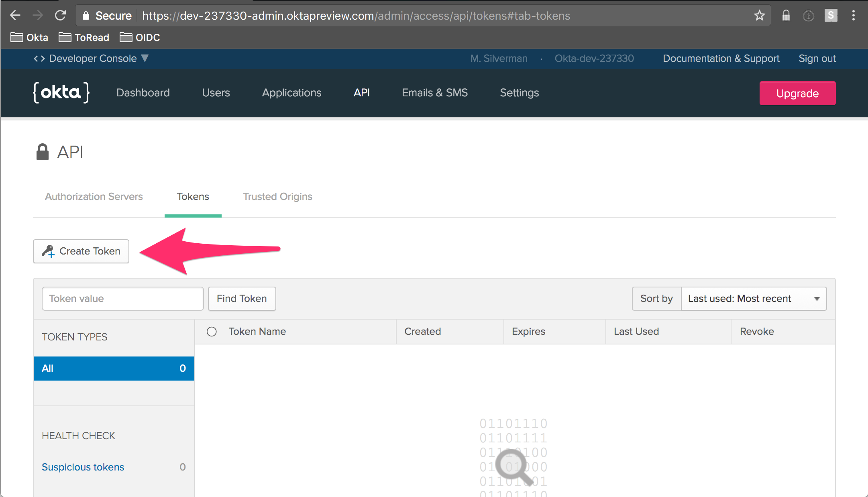Click the TOKEN TYPES heading
This screenshot has height=497, width=868.
[75, 337]
